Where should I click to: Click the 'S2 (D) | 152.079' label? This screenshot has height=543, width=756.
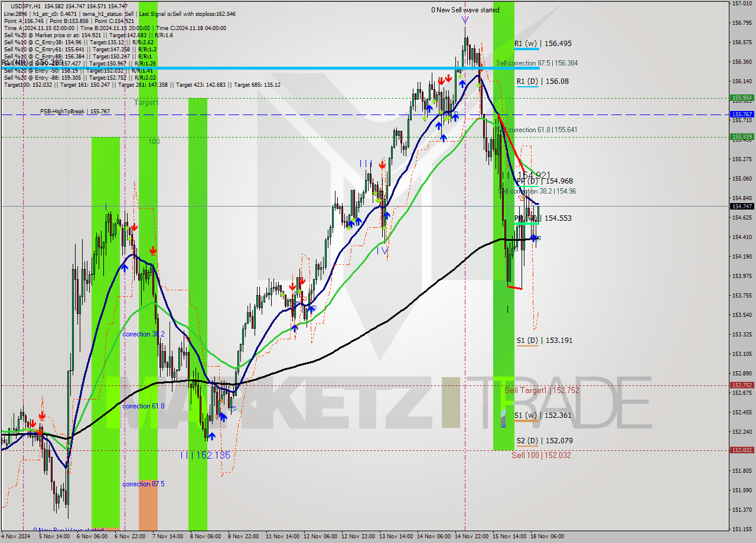tap(544, 441)
